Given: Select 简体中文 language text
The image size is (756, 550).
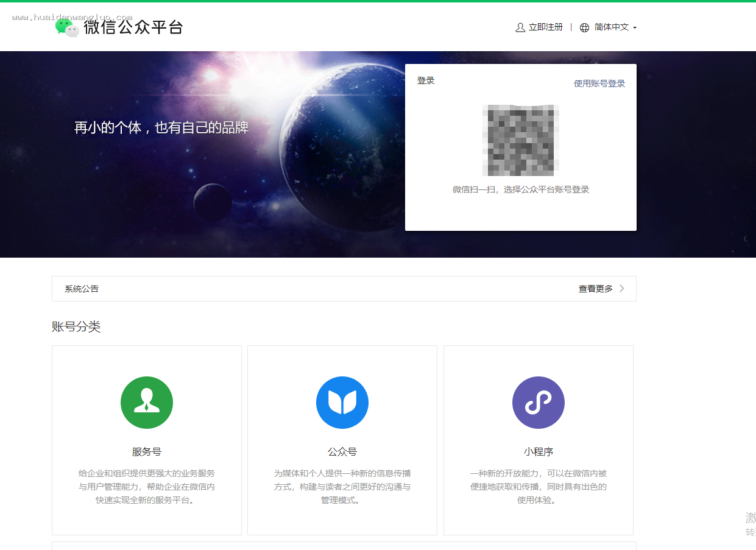Looking at the screenshot, I should click(612, 27).
